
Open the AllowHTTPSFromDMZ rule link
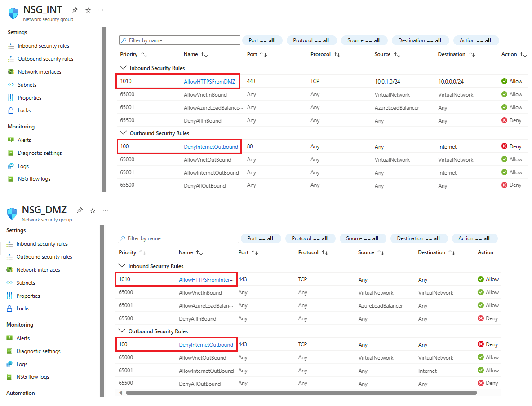click(x=209, y=82)
